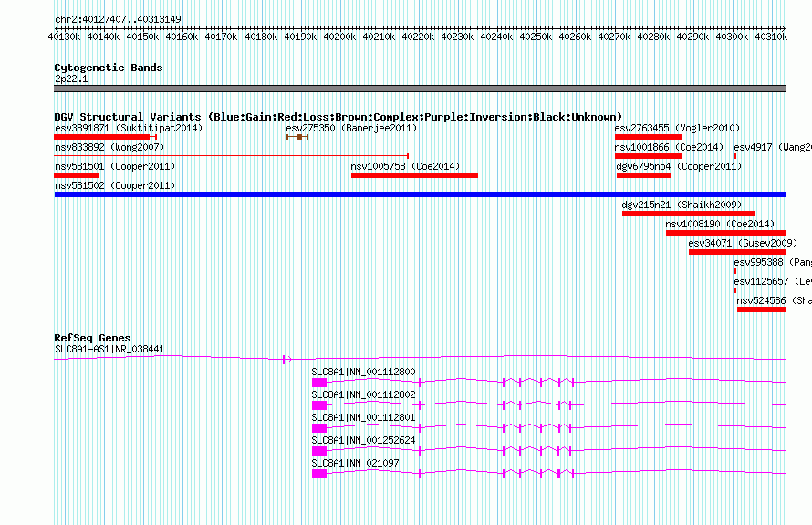Viewport: 812px width, 525px height.
Task: Select dgv6795n54 (Cooper2011) variant
Action: [679, 166]
